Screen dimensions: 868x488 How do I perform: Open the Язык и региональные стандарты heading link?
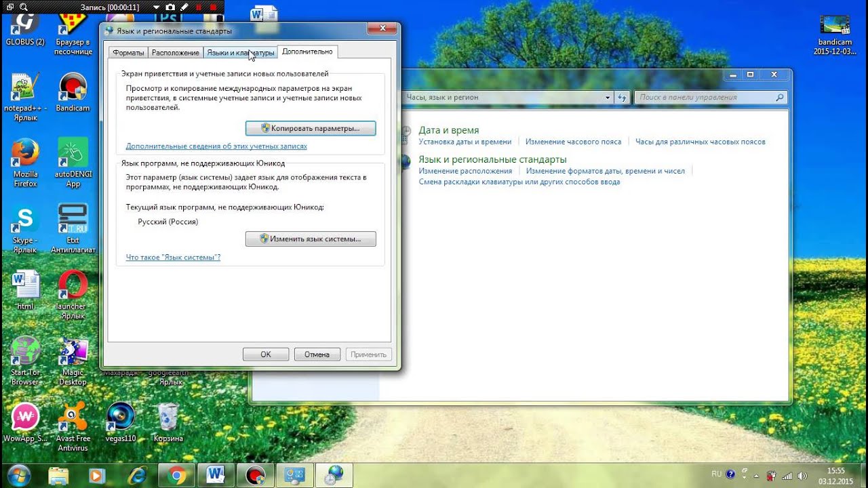pos(492,159)
